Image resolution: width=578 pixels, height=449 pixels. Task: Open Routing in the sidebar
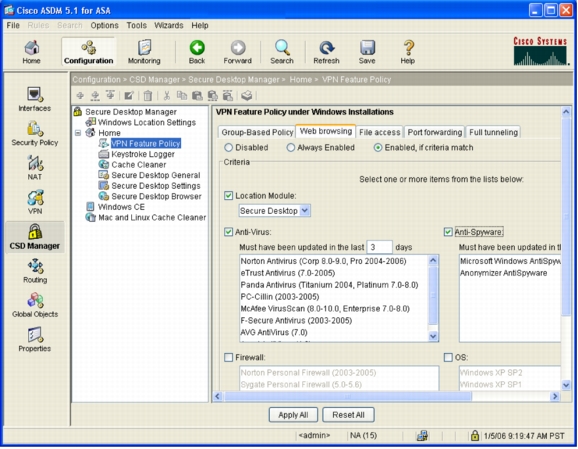[x=35, y=271]
